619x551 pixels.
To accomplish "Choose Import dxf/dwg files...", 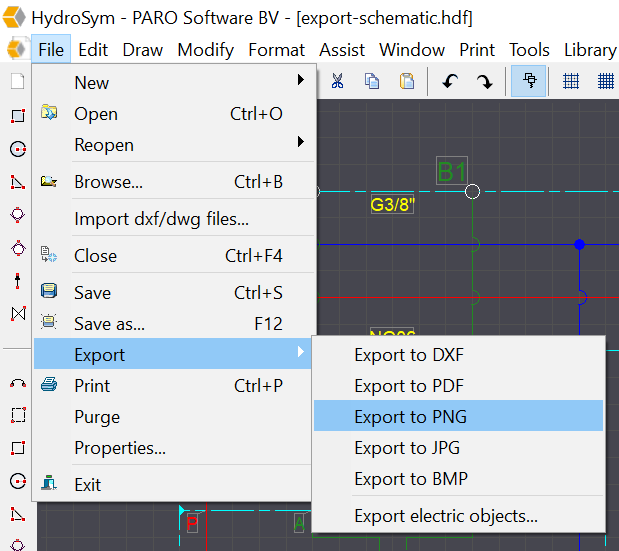I will pos(173,219).
